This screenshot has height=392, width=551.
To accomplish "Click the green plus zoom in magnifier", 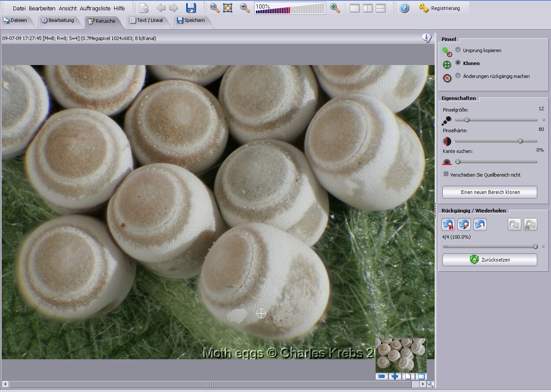I will (335, 8).
